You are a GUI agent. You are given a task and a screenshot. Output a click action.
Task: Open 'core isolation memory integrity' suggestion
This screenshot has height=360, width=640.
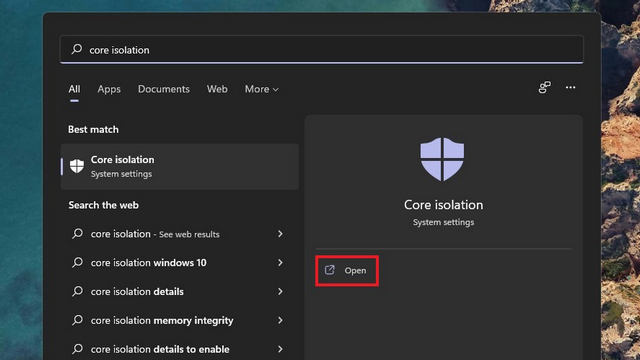[180, 320]
